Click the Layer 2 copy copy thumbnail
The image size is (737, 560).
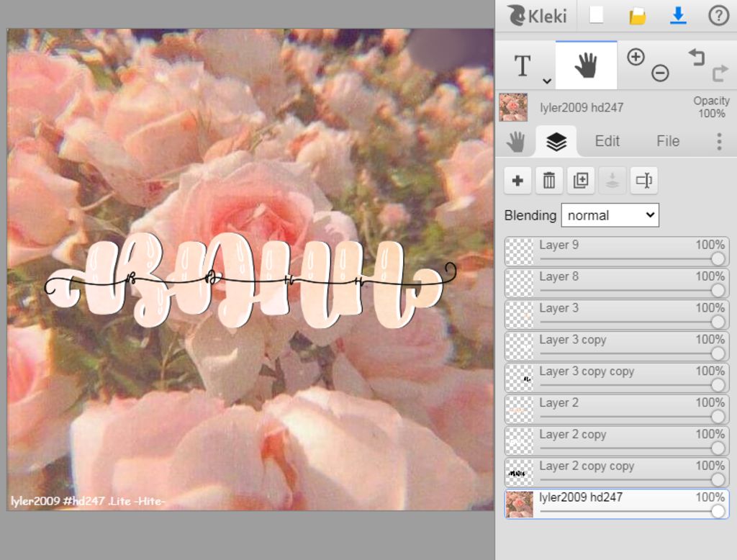[520, 472]
